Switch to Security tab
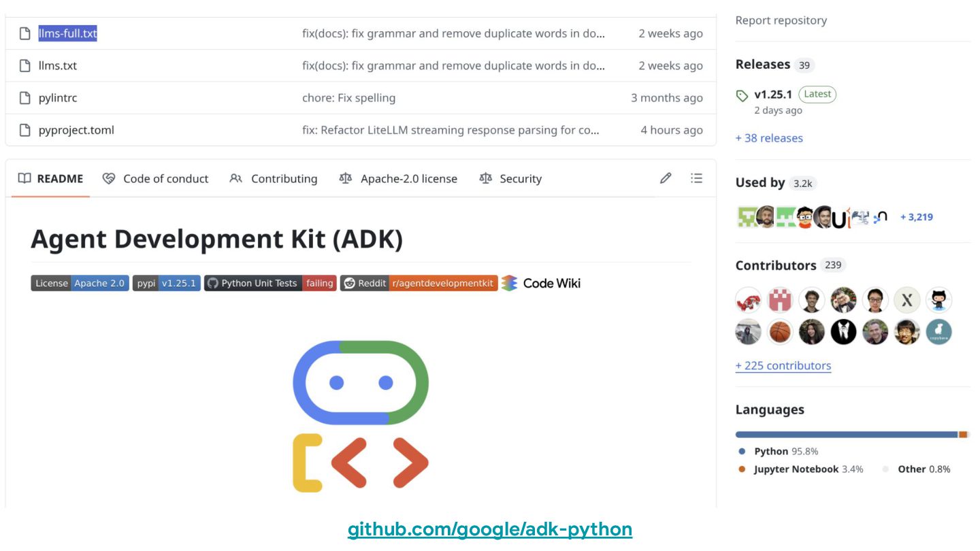The image size is (980, 551). (510, 179)
